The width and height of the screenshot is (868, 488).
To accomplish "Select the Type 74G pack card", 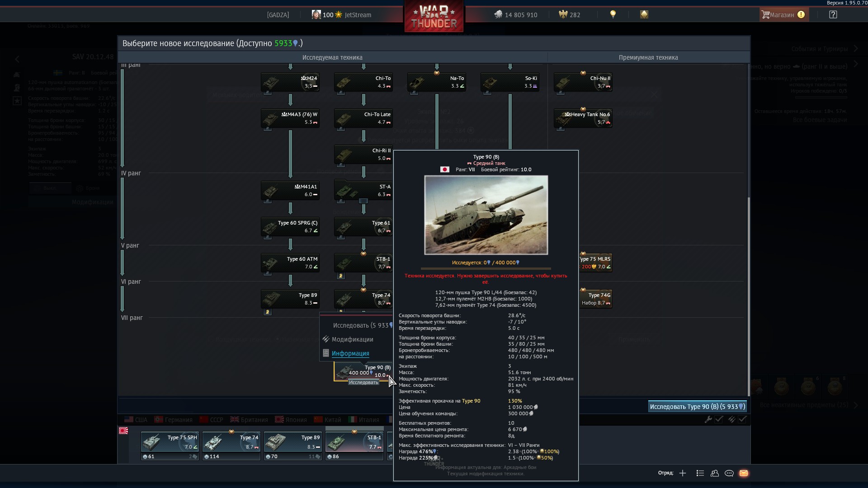I will click(595, 299).
